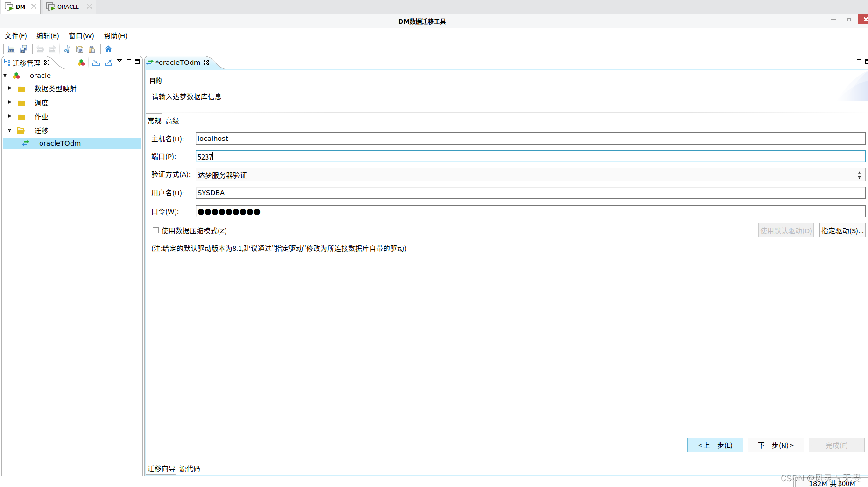Click the Copy toolbar icon
This screenshot has height=487, width=868.
pyautogui.click(x=79, y=49)
